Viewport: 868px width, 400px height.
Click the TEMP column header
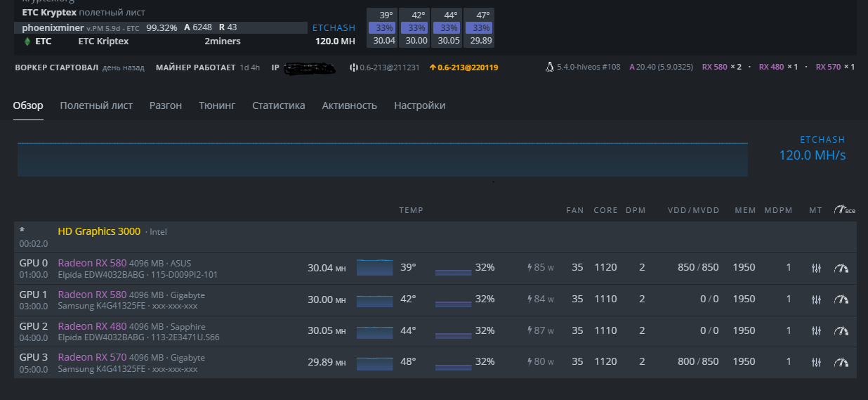click(411, 210)
